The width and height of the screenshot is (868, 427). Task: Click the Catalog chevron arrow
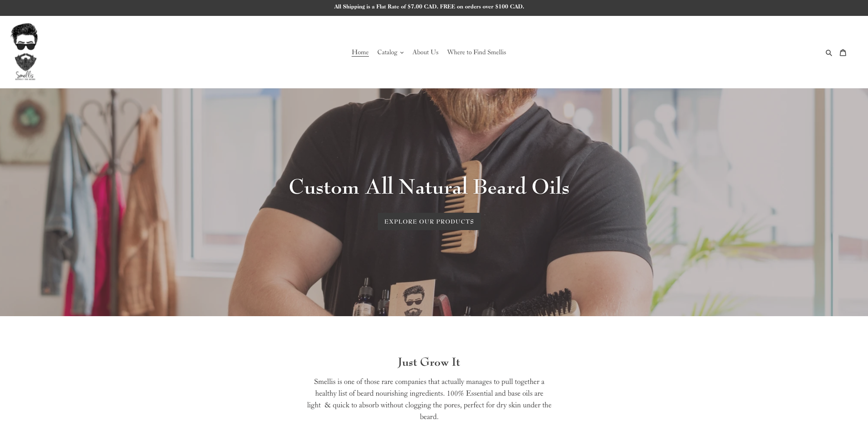coord(402,52)
